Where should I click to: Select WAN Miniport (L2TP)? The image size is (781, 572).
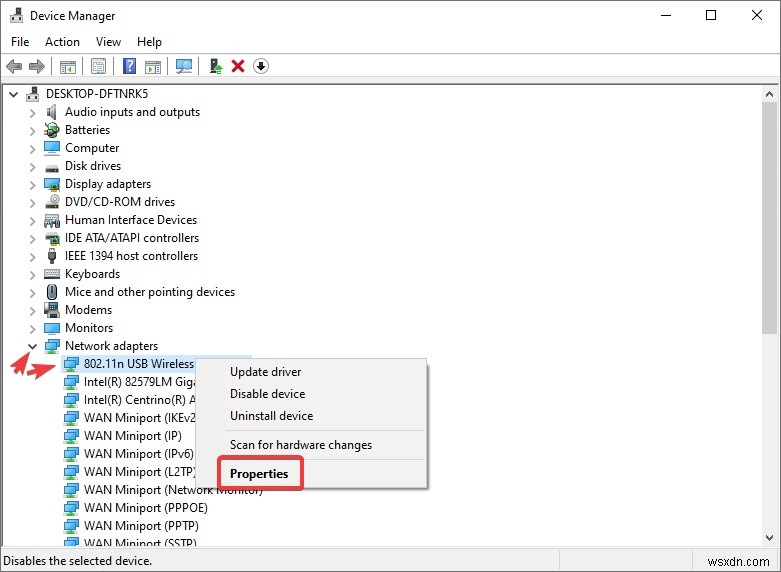pyautogui.click(x=139, y=472)
